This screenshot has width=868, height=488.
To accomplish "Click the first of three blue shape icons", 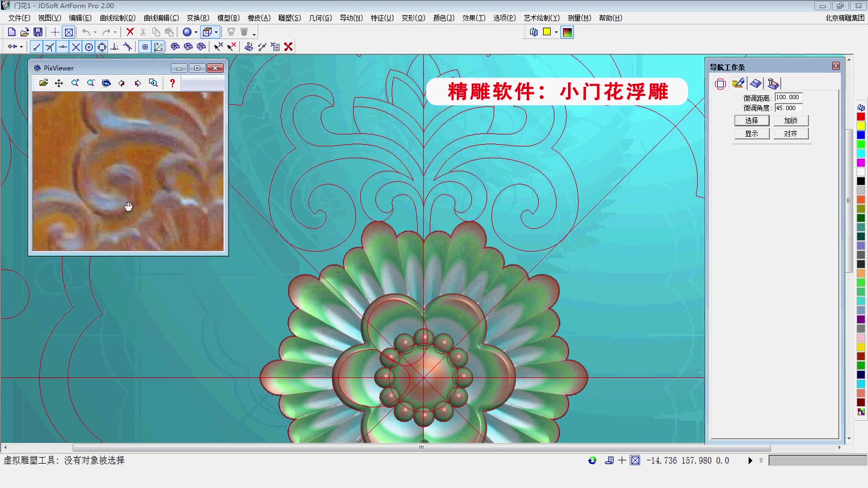I will click(175, 47).
